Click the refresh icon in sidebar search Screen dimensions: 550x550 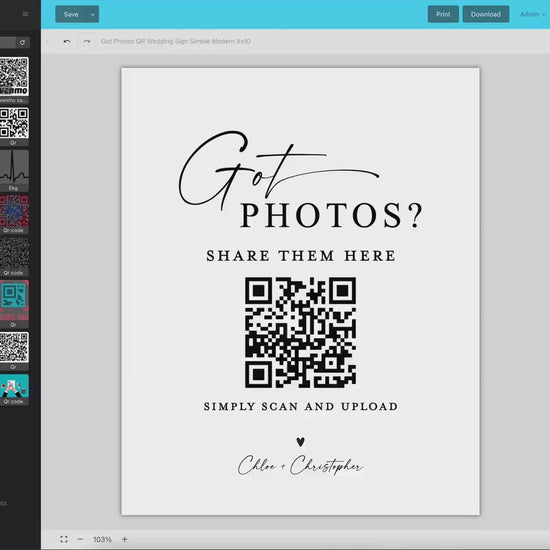(23, 42)
